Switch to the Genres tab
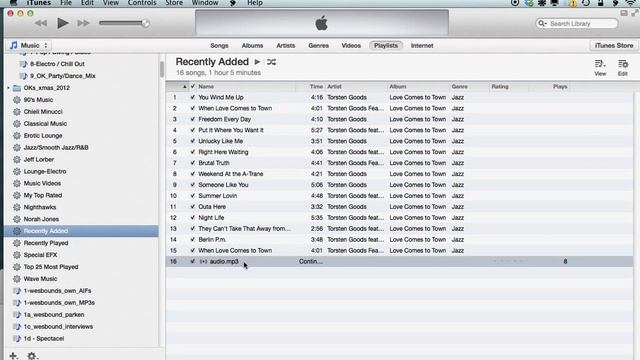Screen dimensions: 640x360 pyautogui.click(x=318, y=46)
